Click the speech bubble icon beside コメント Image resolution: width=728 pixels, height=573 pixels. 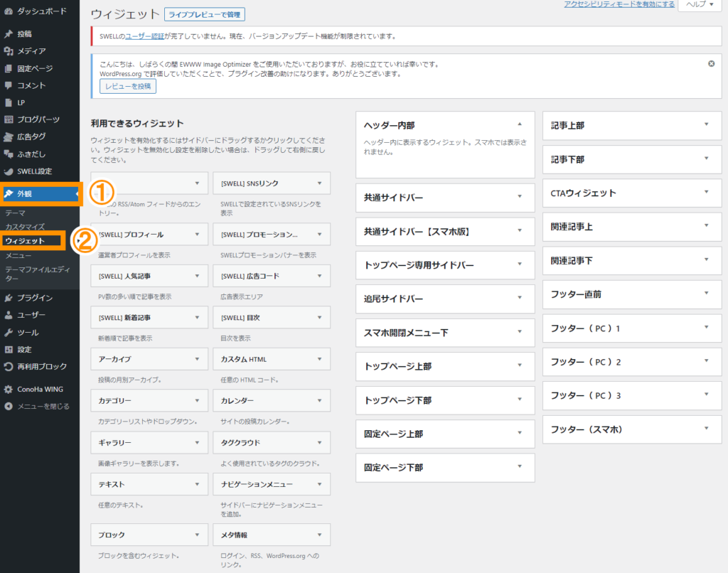[x=9, y=85]
